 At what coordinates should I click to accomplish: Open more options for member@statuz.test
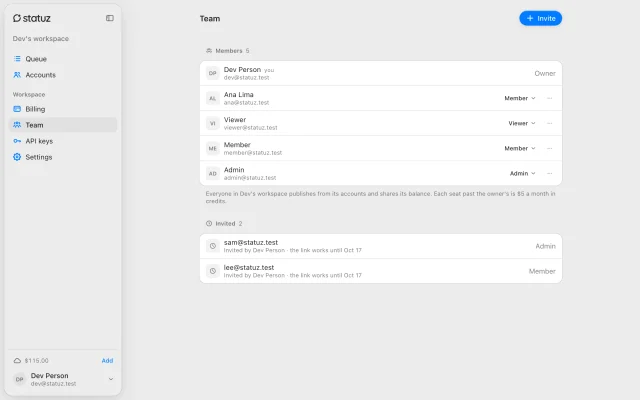point(550,148)
